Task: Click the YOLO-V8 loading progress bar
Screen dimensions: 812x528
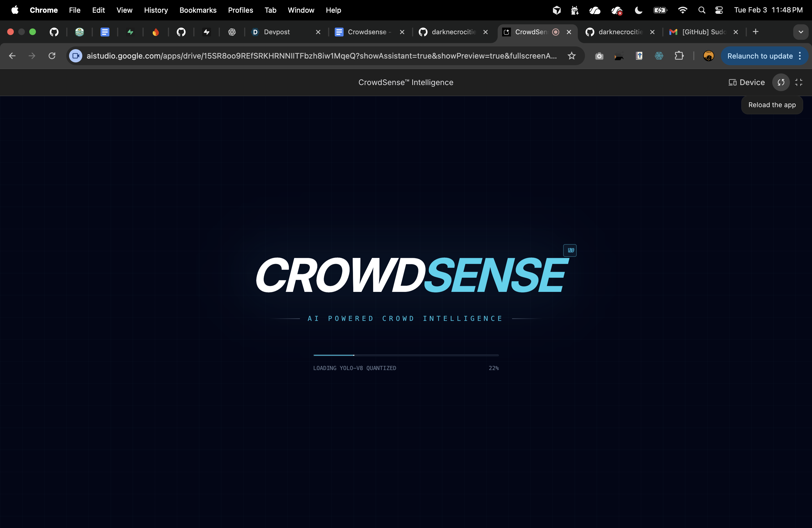Action: pyautogui.click(x=406, y=355)
